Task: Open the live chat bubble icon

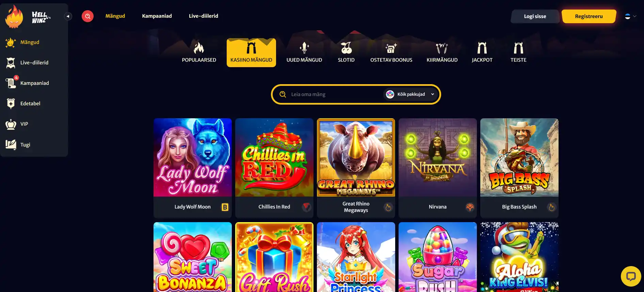Action: tap(631, 276)
